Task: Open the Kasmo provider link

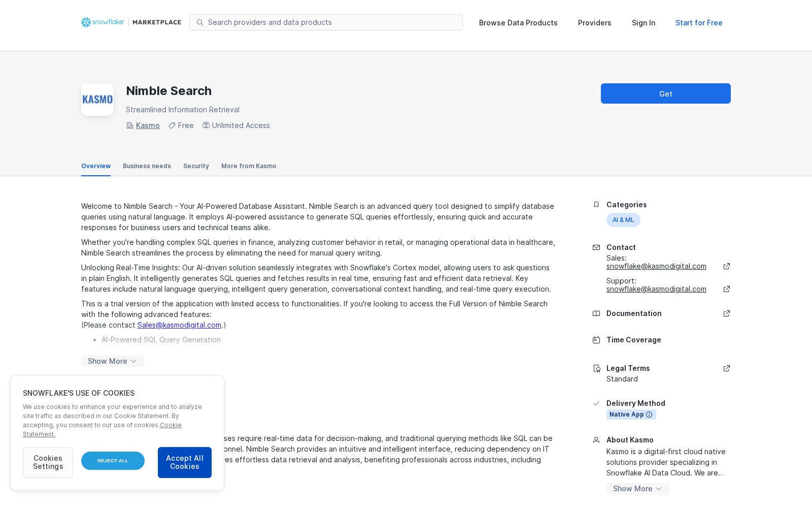Action: coord(148,125)
